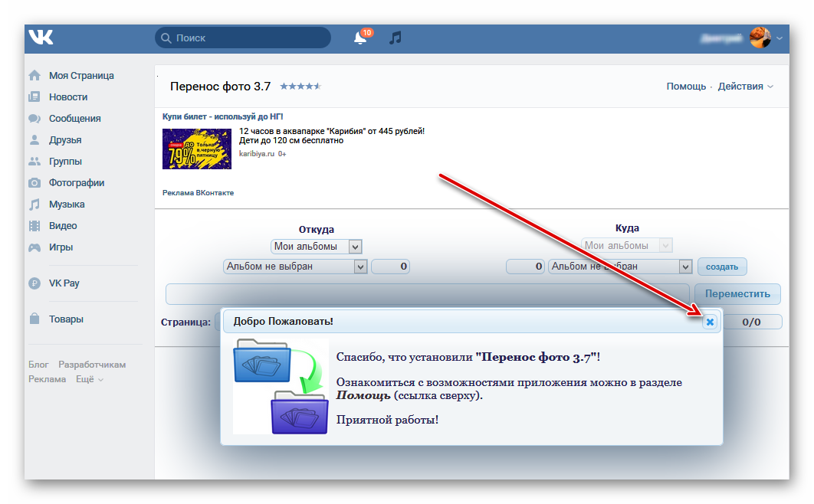This screenshot has width=814, height=504.
Task: Click the user avatar in header
Action: pos(760,38)
